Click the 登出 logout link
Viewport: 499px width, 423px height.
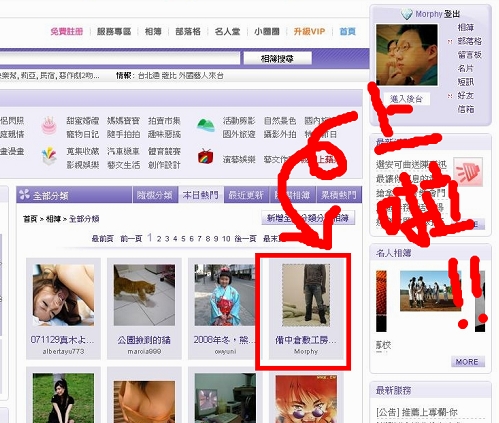(452, 14)
